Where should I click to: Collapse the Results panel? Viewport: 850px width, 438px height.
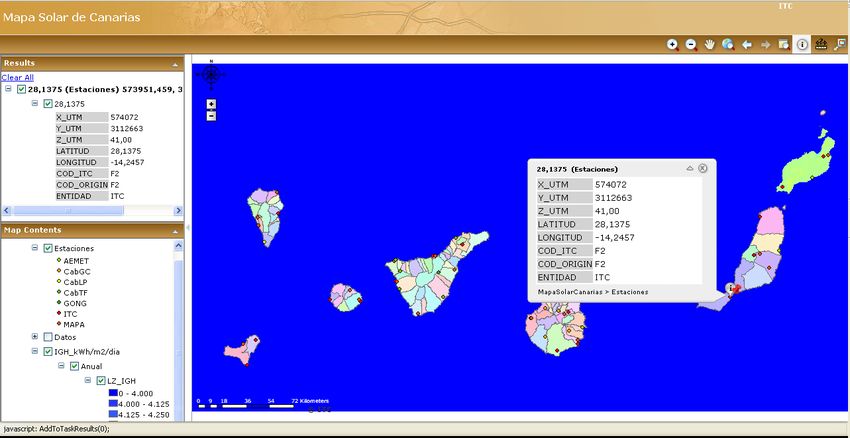point(176,63)
